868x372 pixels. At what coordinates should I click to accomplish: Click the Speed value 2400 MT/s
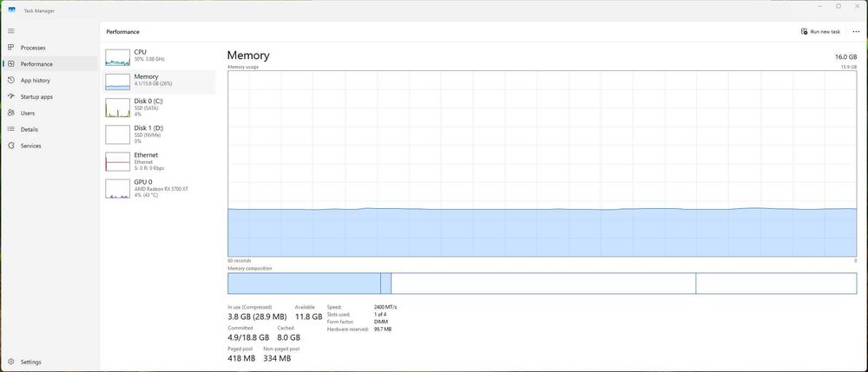(x=385, y=307)
